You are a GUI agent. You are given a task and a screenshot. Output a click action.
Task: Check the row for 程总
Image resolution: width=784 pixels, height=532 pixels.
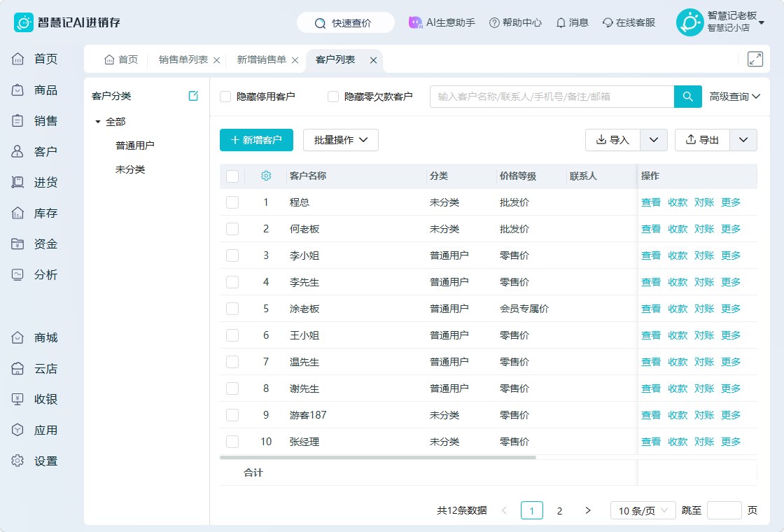point(232,202)
